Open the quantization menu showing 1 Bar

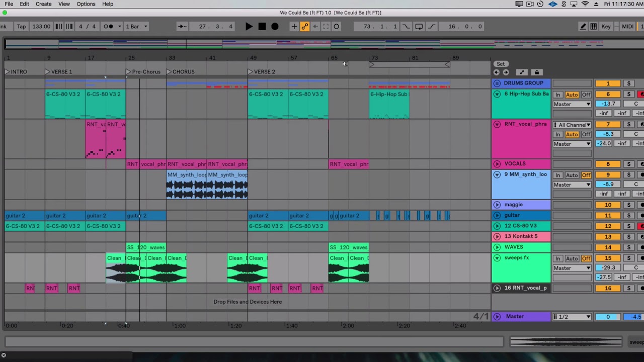pos(136,27)
